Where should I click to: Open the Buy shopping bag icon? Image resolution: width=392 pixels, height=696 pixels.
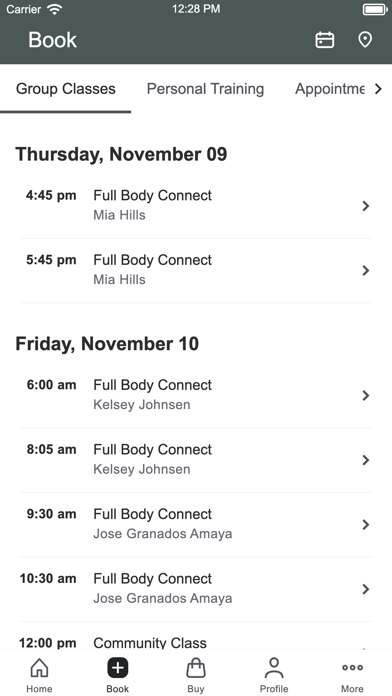point(196,668)
